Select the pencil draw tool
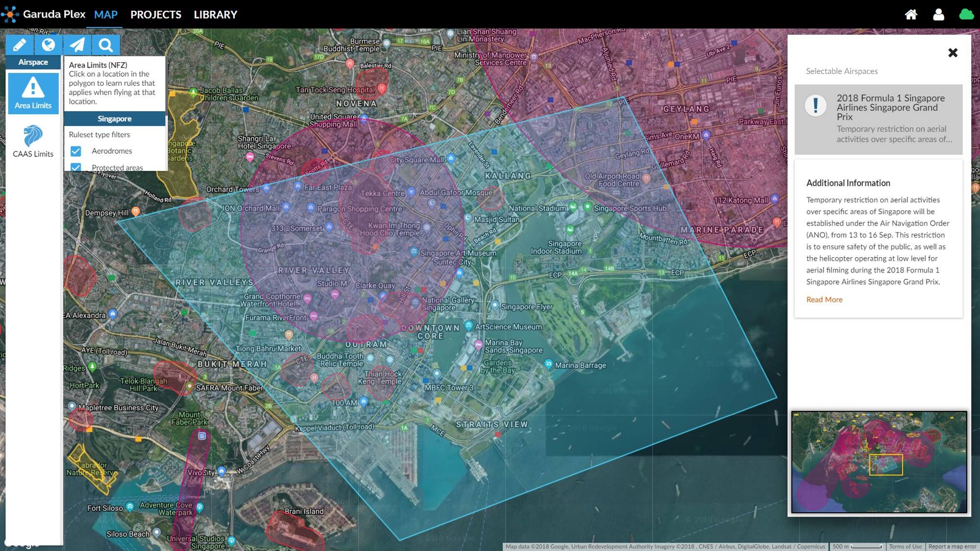Screen dimensions: 980x551 [20, 45]
